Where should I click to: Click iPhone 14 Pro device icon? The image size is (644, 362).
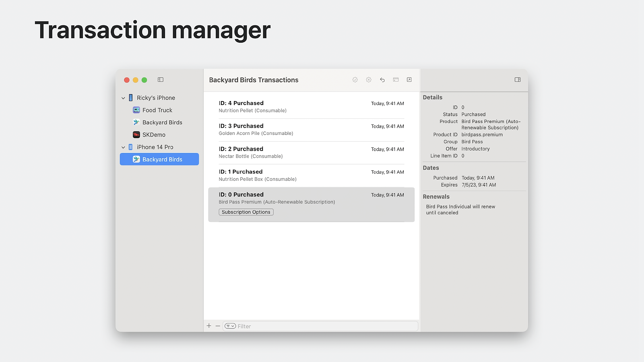[131, 147]
